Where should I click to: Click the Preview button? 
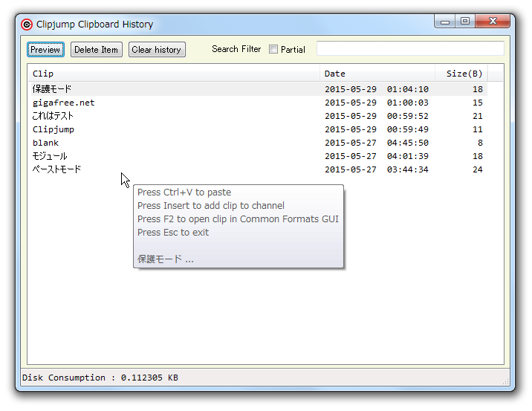pyautogui.click(x=45, y=50)
